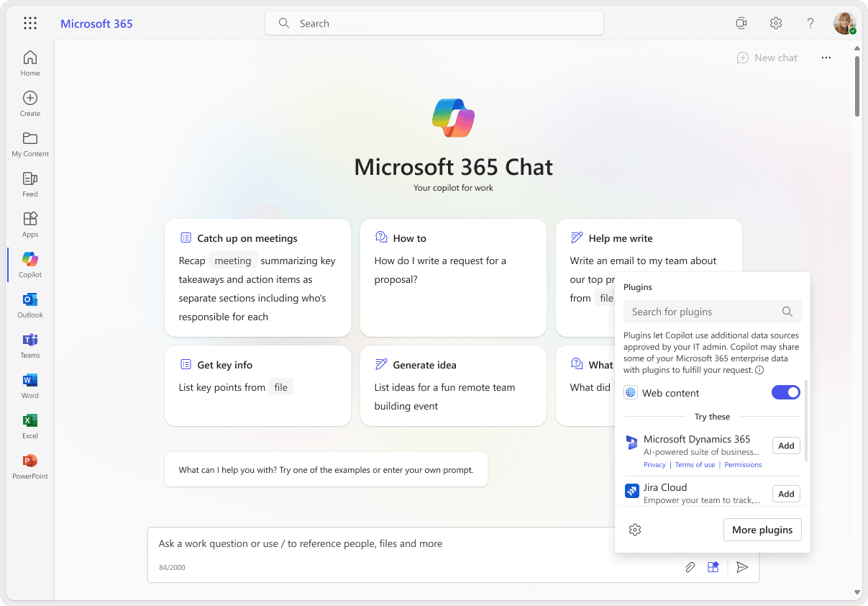This screenshot has height=606, width=868.
Task: Click the main page vertical scrollbar
Action: [856, 86]
